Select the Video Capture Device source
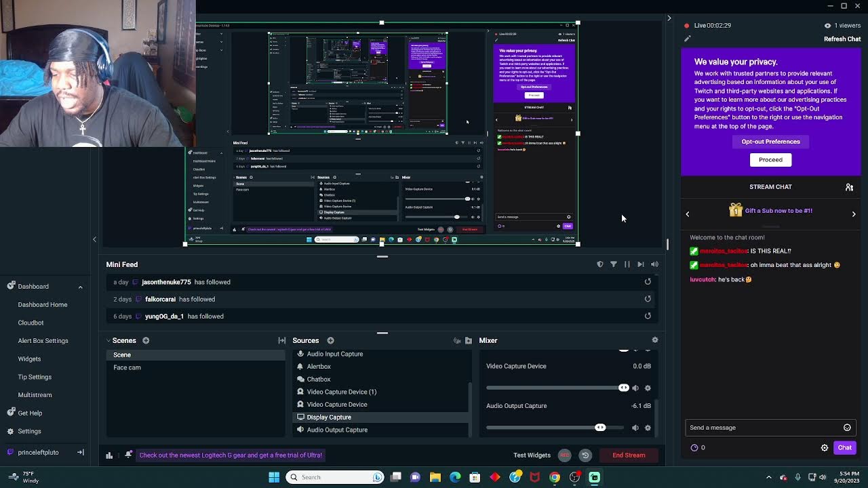Viewport: 868px width, 488px height. pos(380,405)
